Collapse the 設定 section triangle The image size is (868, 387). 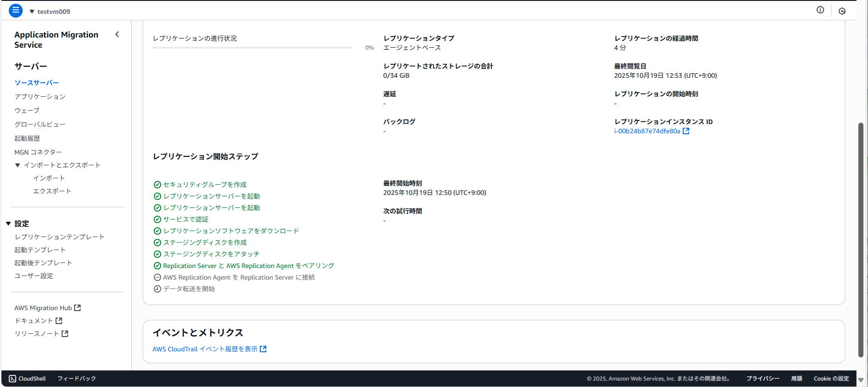tap(8, 224)
